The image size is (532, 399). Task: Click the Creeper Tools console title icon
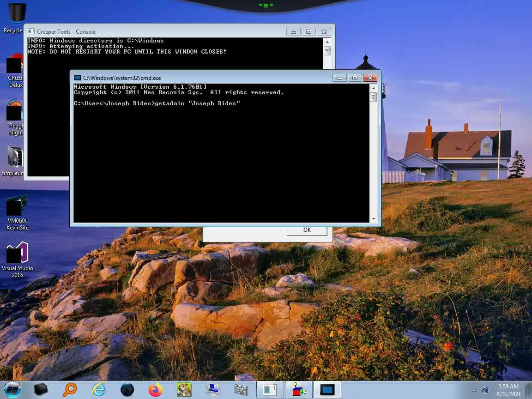tap(31, 31)
